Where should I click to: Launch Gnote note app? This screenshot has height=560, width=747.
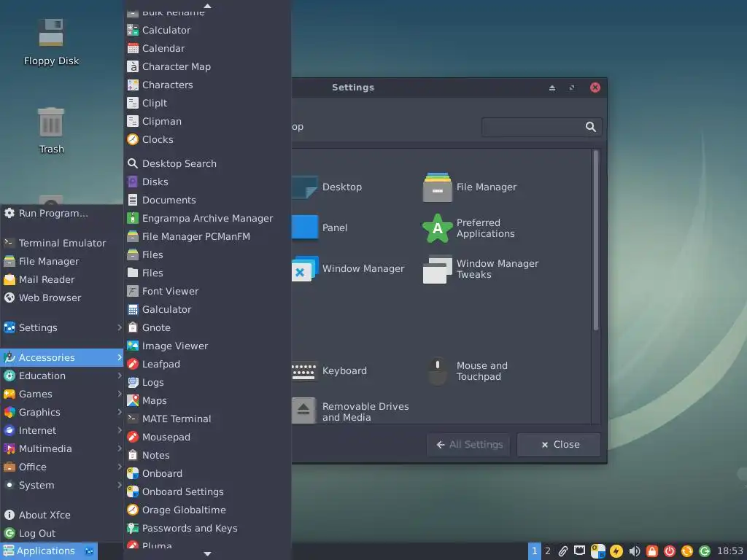[207, 327]
